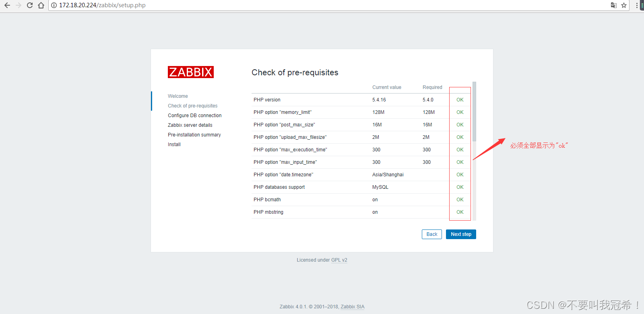Click PHP option "max_input_time" row label
The width and height of the screenshot is (644, 314).
(285, 162)
